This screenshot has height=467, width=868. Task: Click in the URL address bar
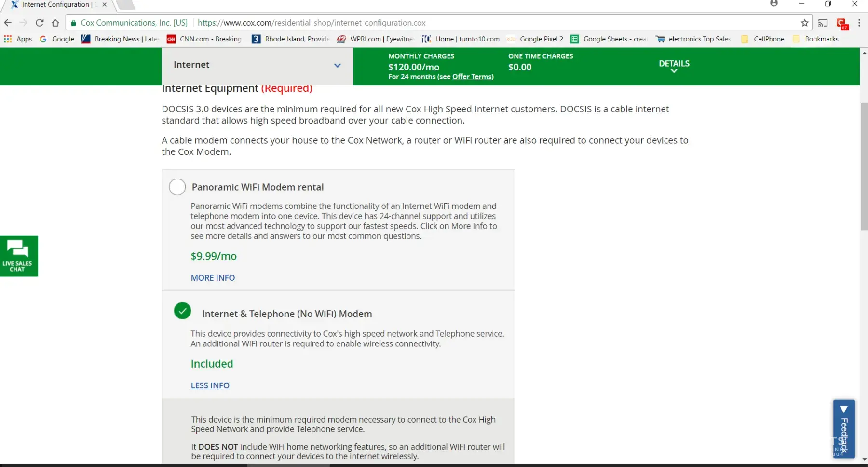point(434,23)
